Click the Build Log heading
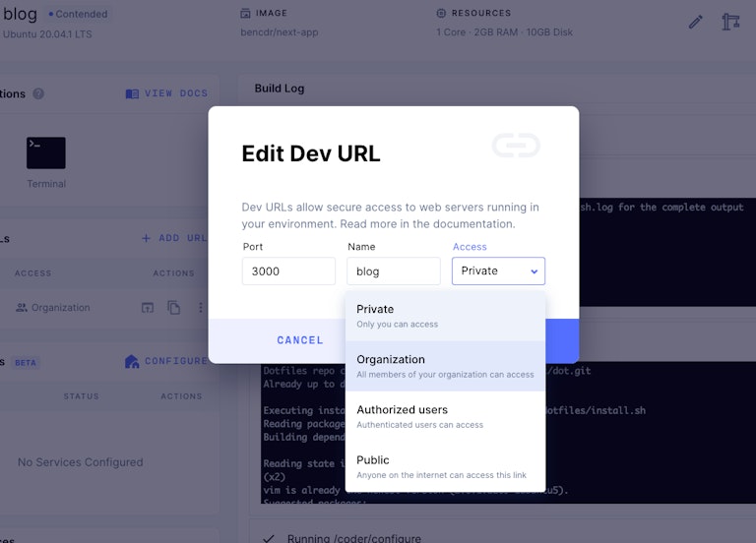This screenshot has width=756, height=543. 280,89
